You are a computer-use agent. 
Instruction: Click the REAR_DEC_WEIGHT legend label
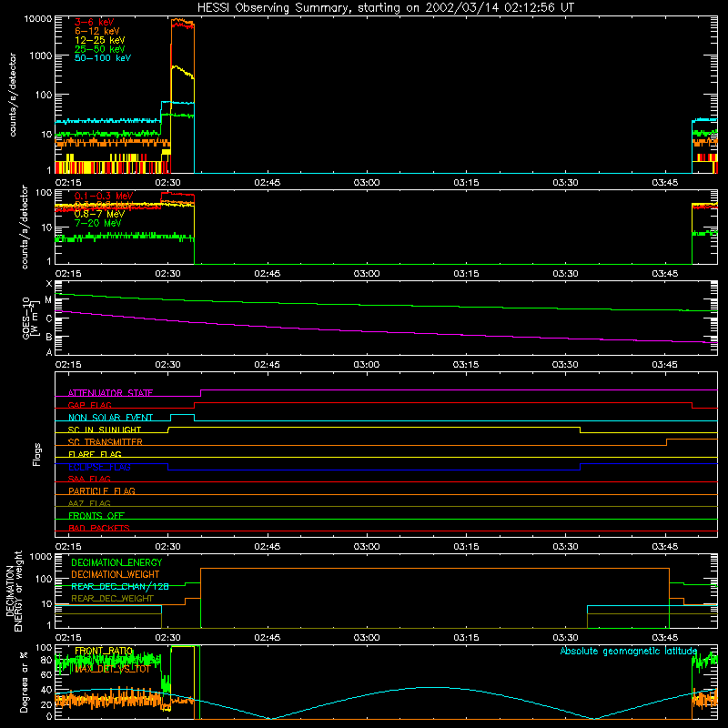(x=112, y=599)
